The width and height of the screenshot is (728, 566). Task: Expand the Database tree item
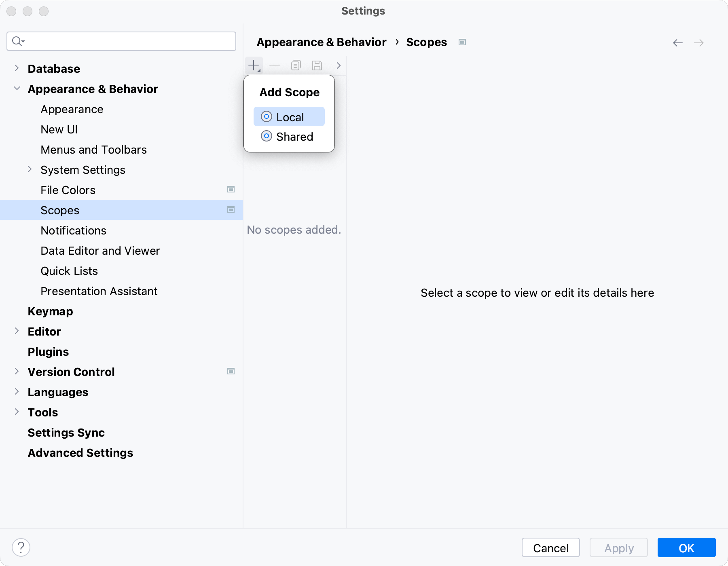(x=17, y=68)
